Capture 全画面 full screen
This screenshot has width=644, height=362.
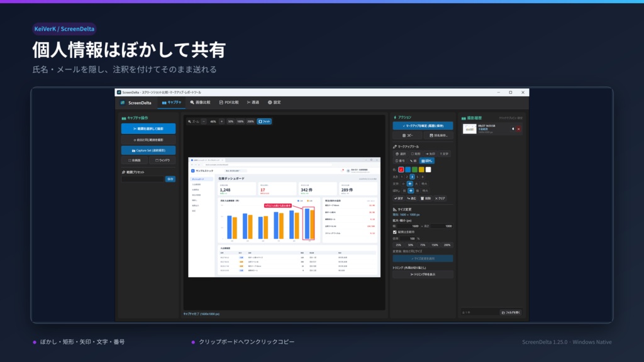pyautogui.click(x=135, y=160)
